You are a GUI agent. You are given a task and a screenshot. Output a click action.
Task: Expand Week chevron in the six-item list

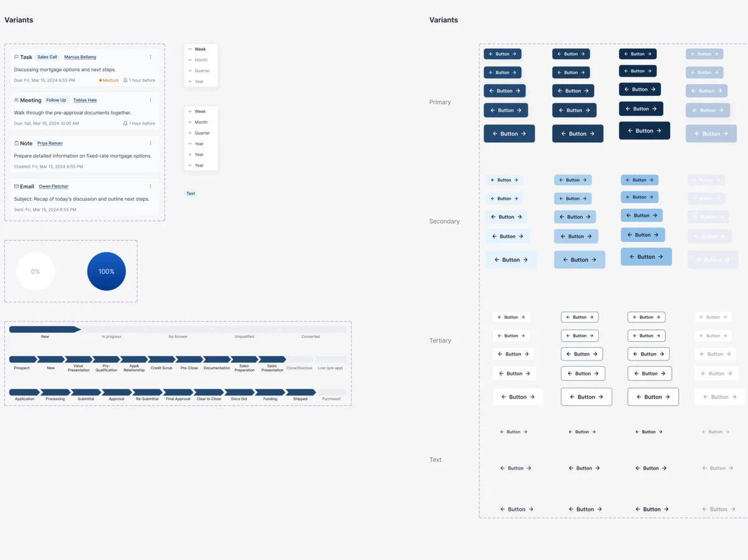(x=190, y=112)
